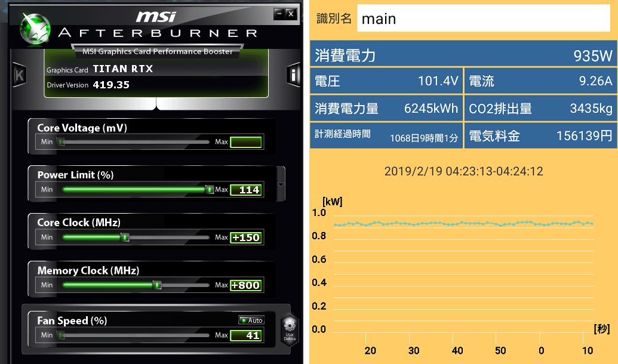Click the power graph line
Viewport: 618px width, 364px height.
463,223
